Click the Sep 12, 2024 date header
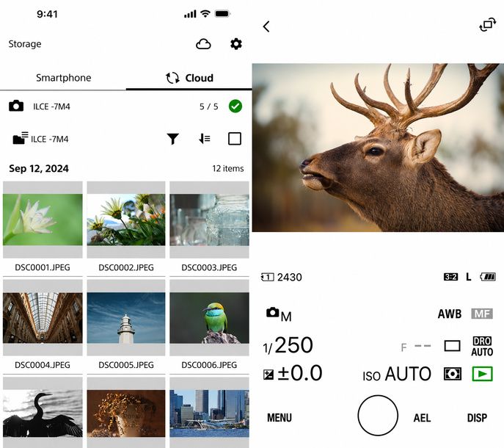504x448 pixels. coord(39,168)
